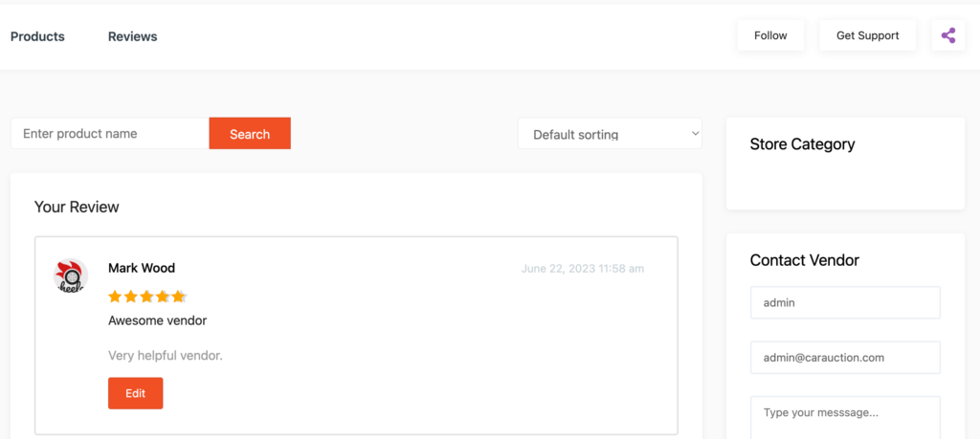Click the purple share icon
The width and height of the screenshot is (980, 439).
(948, 35)
